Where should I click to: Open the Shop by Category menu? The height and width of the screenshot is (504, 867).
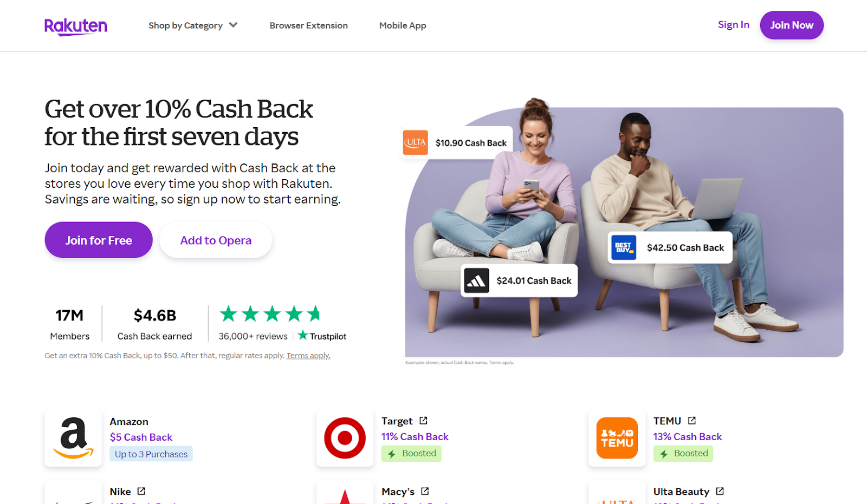193,25
